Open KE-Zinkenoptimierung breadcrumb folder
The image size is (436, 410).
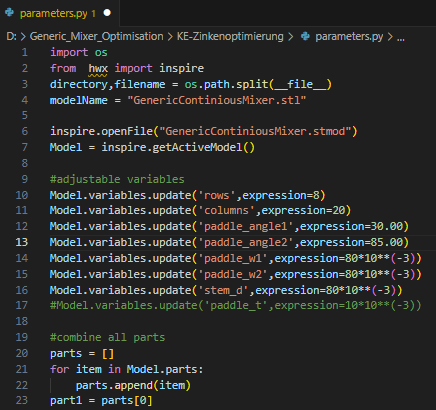tap(230, 36)
